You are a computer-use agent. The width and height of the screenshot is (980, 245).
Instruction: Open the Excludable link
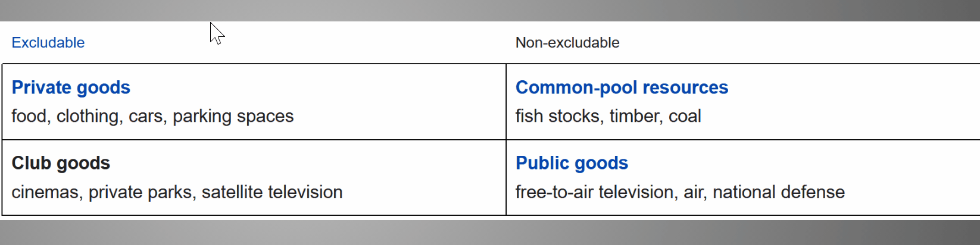[x=48, y=43]
